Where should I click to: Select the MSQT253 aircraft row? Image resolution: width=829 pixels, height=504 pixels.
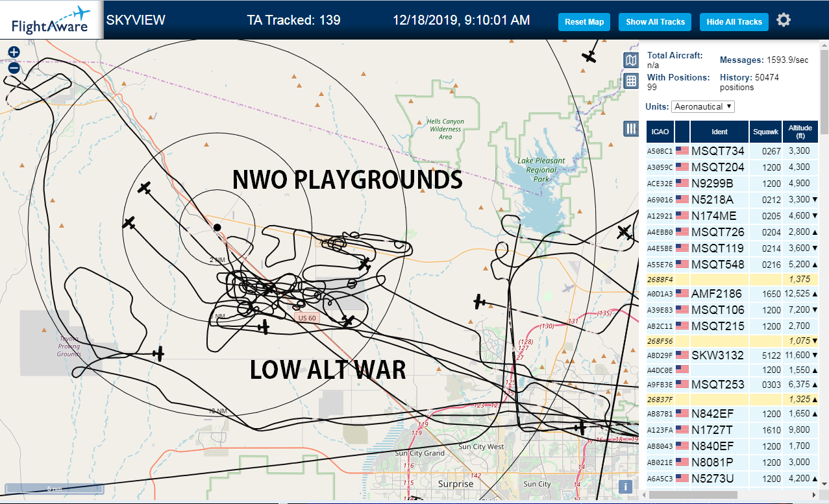click(732, 384)
